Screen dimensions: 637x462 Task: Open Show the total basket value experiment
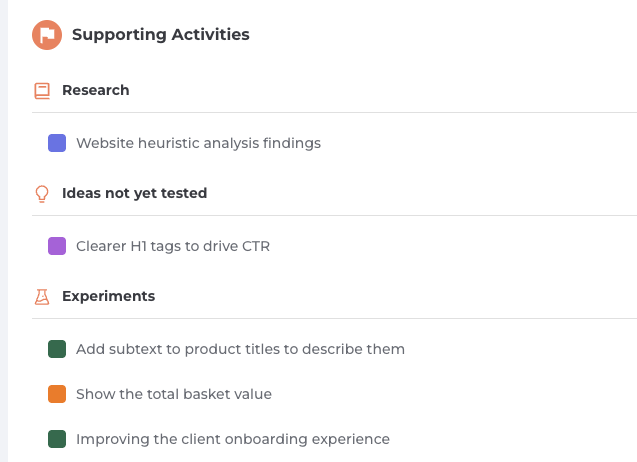[174, 394]
